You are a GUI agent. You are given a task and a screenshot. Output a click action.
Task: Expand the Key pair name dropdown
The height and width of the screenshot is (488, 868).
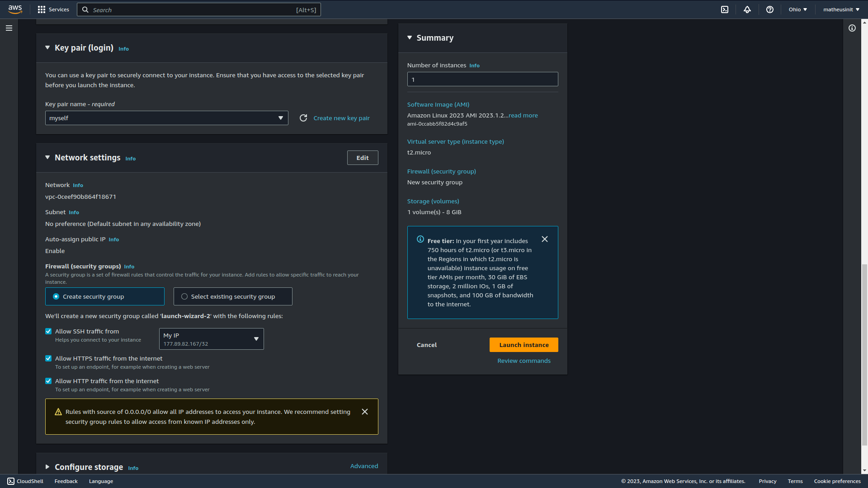click(x=281, y=118)
